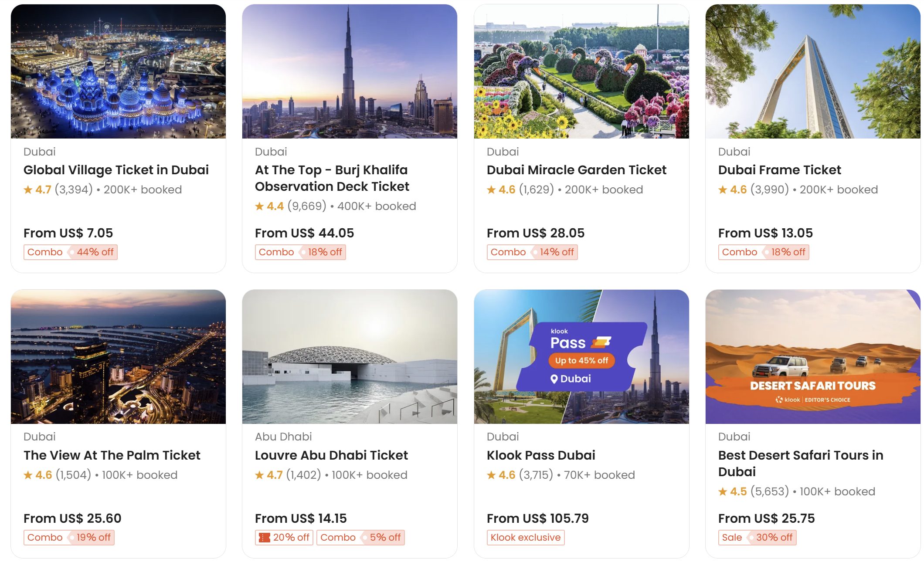Image resolution: width=924 pixels, height=562 pixels.
Task: Click the star icon beside 4.5 Desert Safari rating
Action: coord(723,491)
